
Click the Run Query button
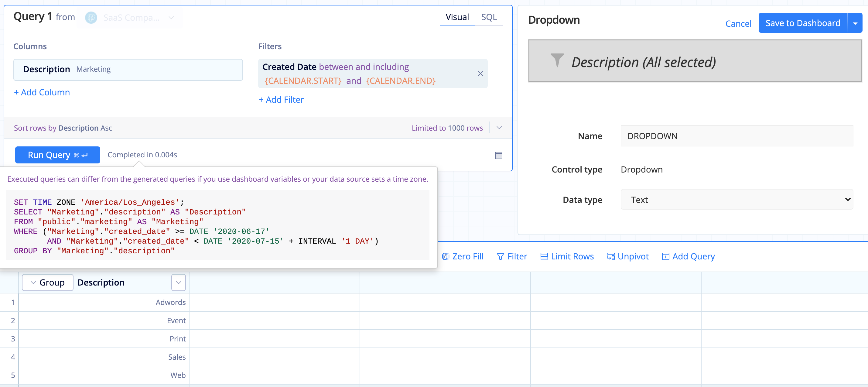tap(58, 155)
